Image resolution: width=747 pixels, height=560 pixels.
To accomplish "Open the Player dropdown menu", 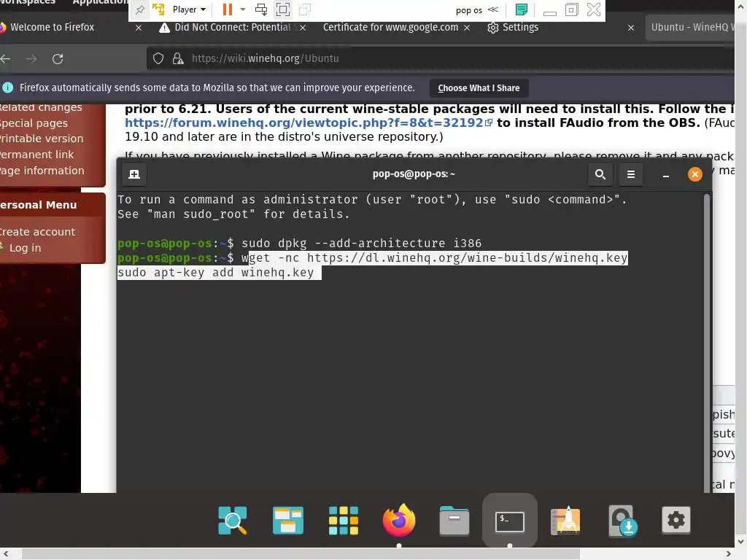I will click(x=189, y=9).
